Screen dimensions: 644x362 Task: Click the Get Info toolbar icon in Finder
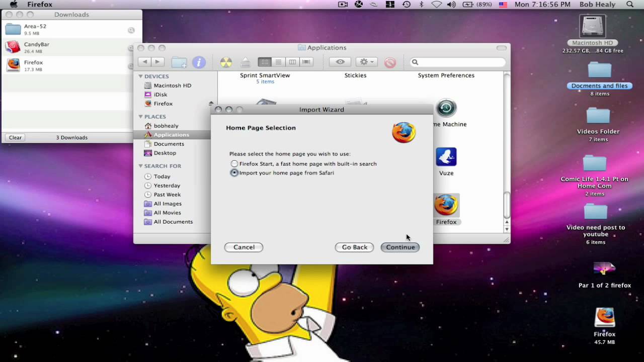(199, 62)
